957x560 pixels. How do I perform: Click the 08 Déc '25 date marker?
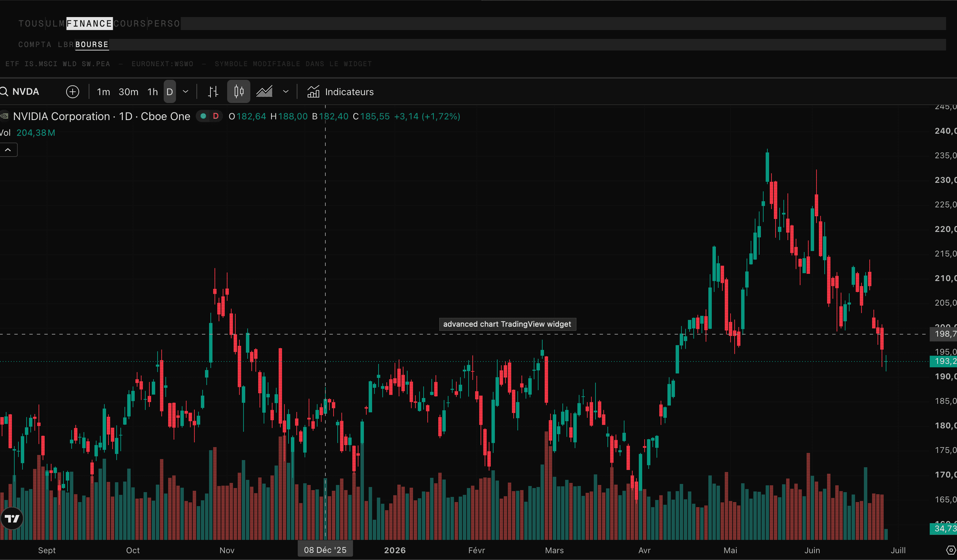tap(325, 550)
